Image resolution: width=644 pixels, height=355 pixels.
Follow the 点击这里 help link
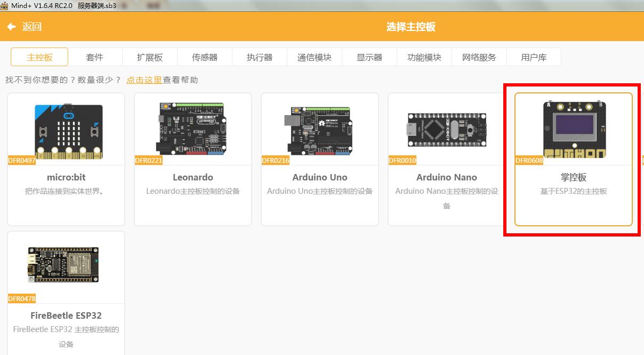point(144,80)
